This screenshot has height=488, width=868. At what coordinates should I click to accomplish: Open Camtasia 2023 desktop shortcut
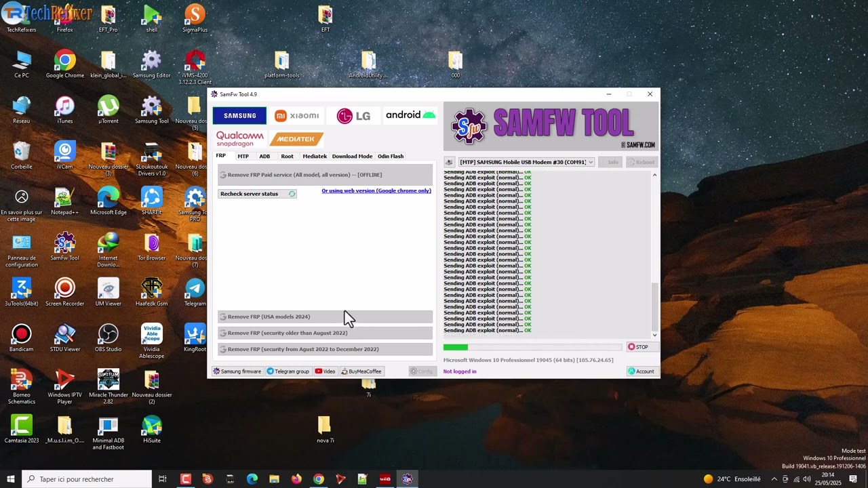(x=22, y=429)
